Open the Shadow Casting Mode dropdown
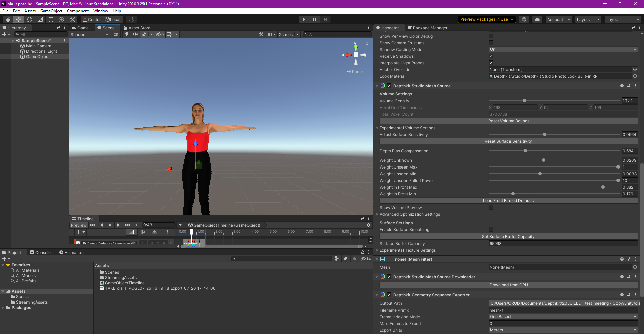Image resolution: width=644 pixels, height=334 pixels. point(563,49)
